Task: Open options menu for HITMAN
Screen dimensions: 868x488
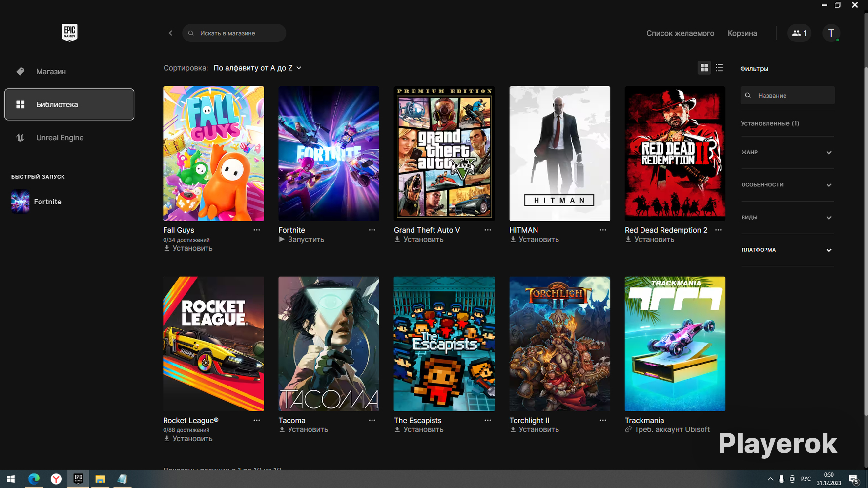Action: (603, 230)
